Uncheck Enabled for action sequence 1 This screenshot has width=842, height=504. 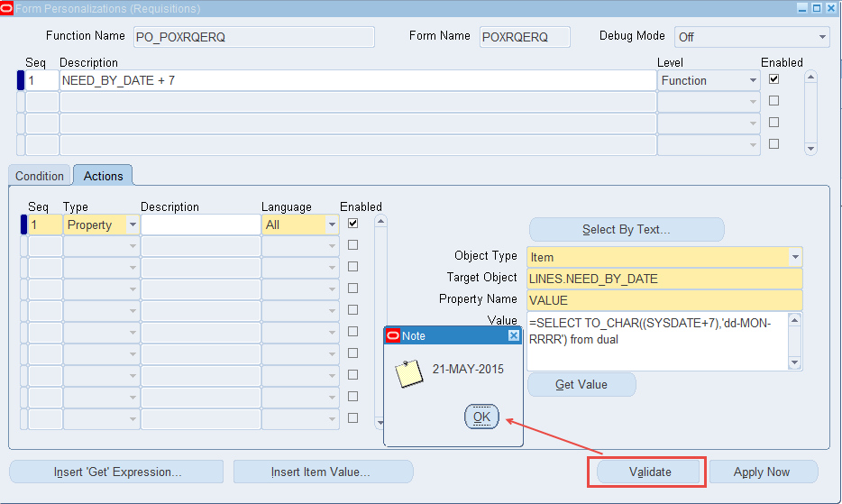[352, 223]
